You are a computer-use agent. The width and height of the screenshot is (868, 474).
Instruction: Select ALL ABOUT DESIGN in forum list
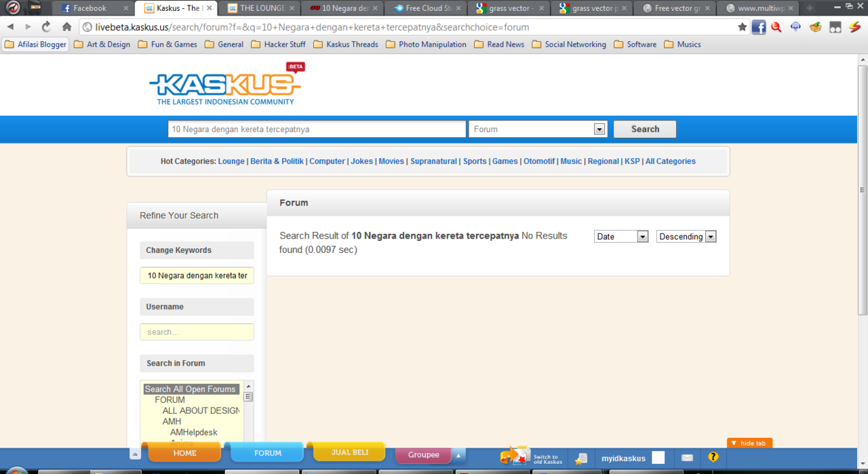click(x=201, y=410)
